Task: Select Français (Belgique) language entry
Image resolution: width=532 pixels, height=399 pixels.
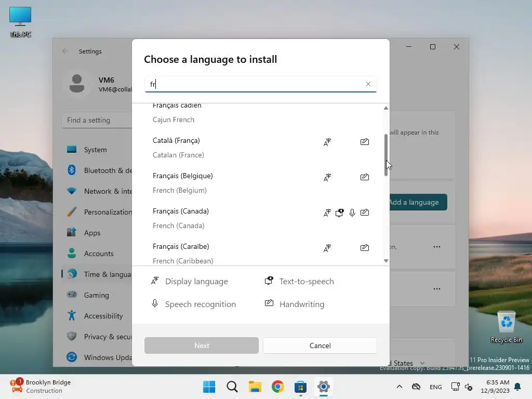Action: pos(261,183)
